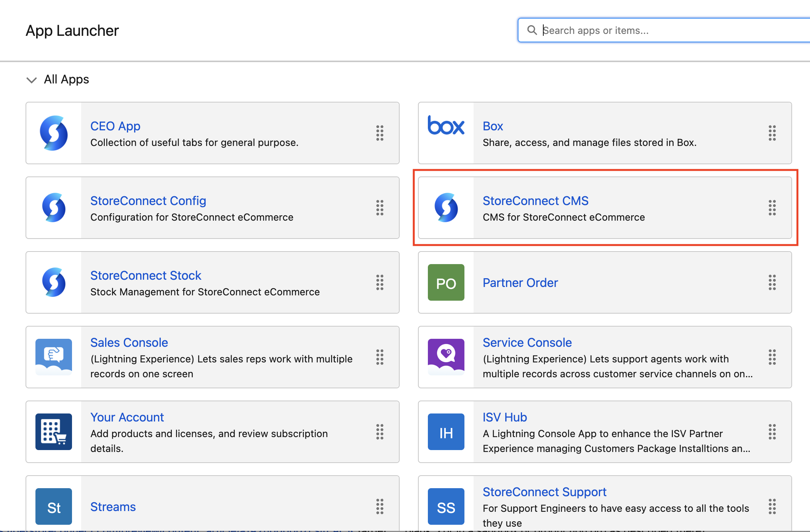Click the drag handle on StoreConnect Stock tile
Screen dimensions: 810x532
tap(380, 282)
